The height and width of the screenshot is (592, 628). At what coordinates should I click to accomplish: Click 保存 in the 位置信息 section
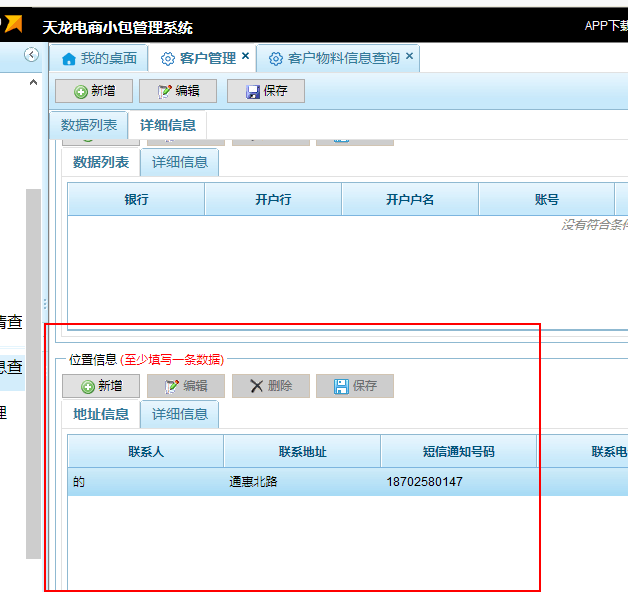coord(355,386)
